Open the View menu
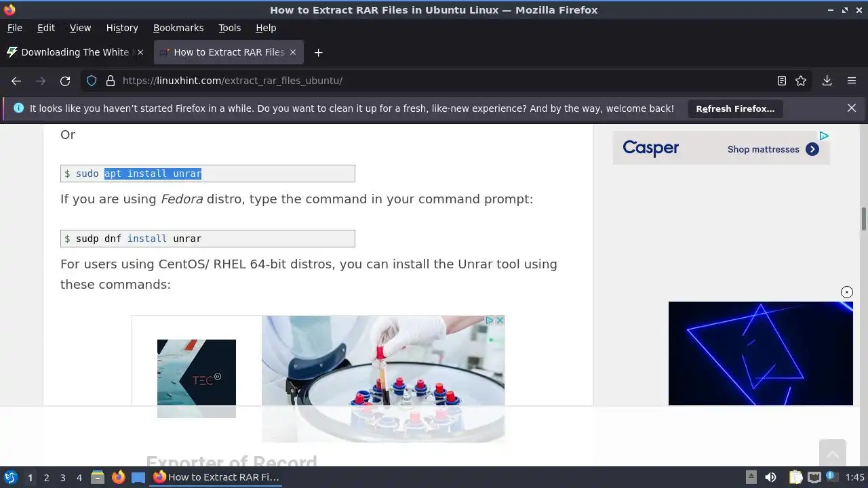Viewport: 868px width, 488px height. [x=80, y=28]
